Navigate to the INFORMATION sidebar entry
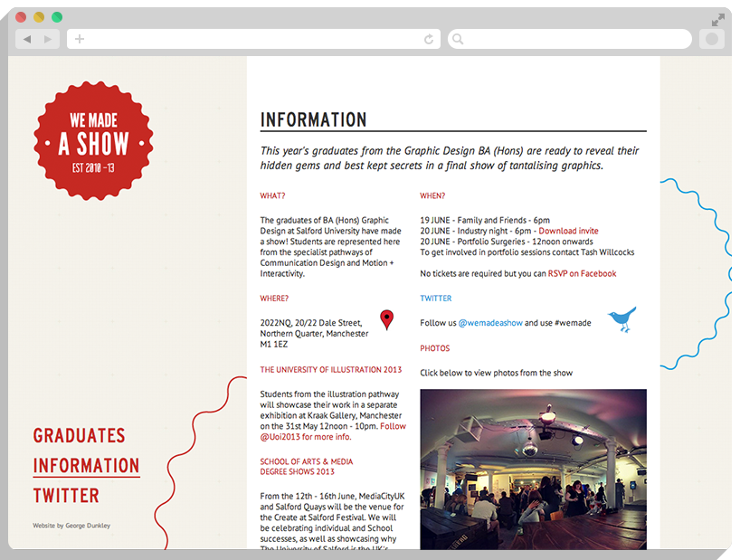Viewport: 740px width, 560px height. [86, 465]
